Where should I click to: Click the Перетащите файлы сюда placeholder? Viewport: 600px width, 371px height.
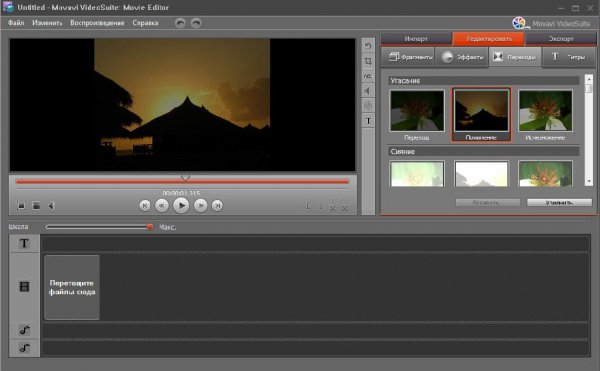pos(72,287)
